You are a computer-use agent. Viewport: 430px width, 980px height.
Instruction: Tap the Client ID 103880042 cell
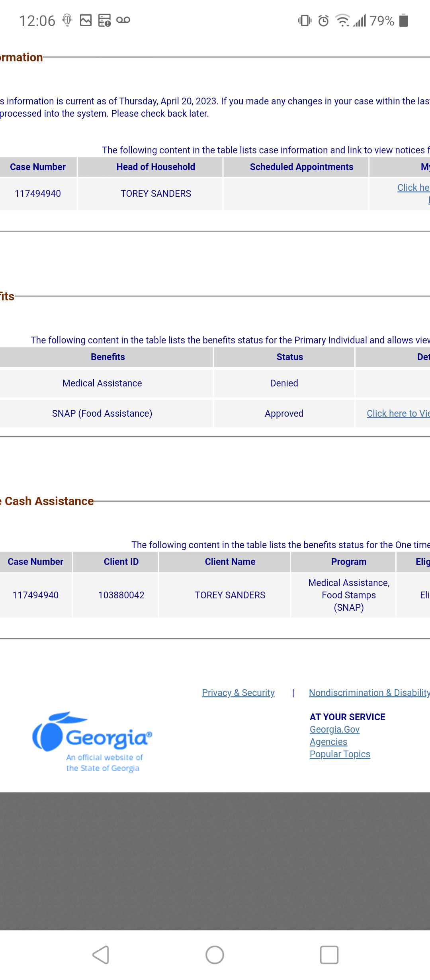tap(121, 595)
